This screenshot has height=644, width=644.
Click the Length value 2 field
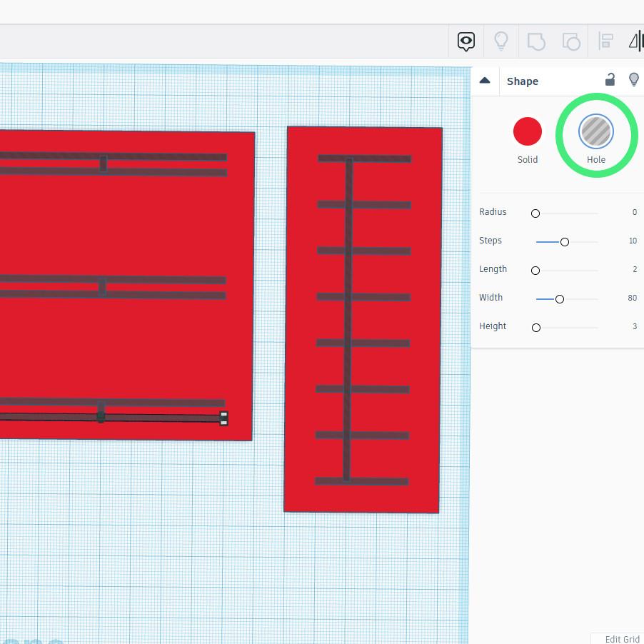pyautogui.click(x=634, y=269)
